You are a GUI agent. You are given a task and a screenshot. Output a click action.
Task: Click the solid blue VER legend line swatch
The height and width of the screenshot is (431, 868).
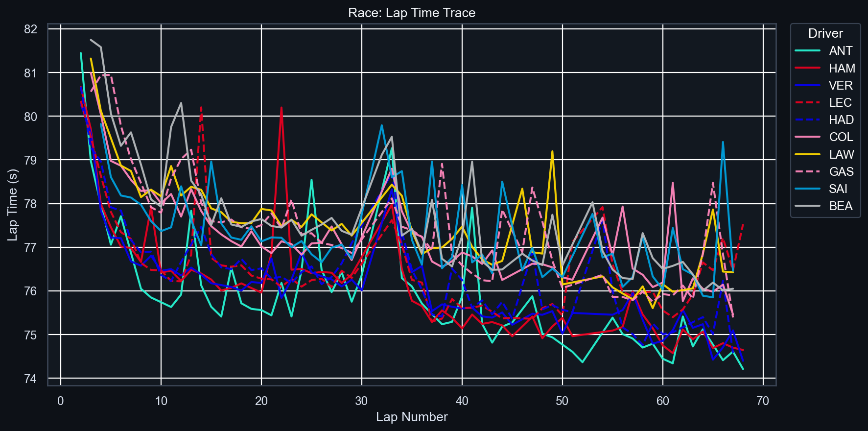coord(808,85)
